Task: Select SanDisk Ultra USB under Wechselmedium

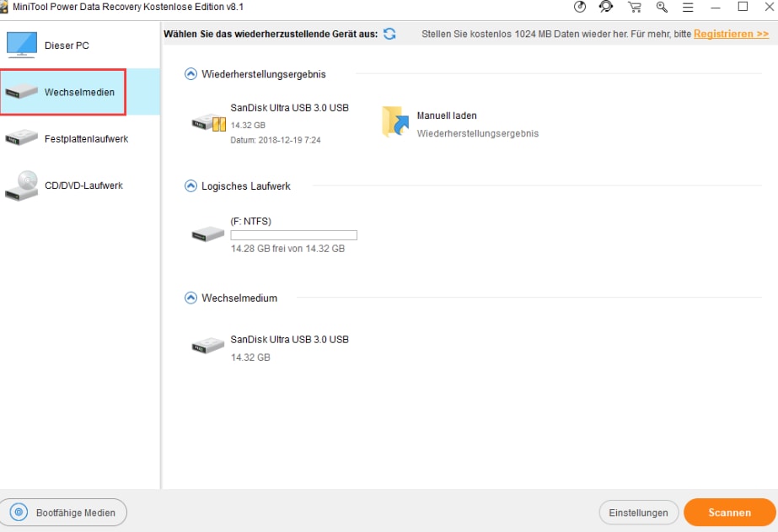Action: 270,347
